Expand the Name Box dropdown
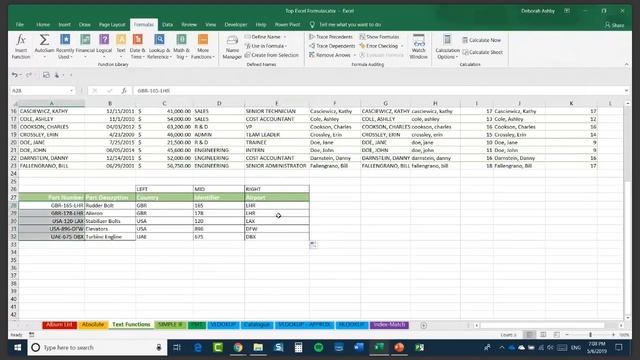 coord(71,91)
